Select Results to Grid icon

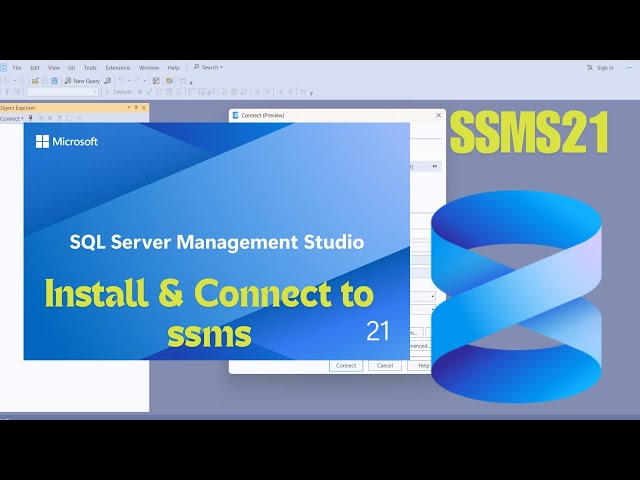(234, 92)
